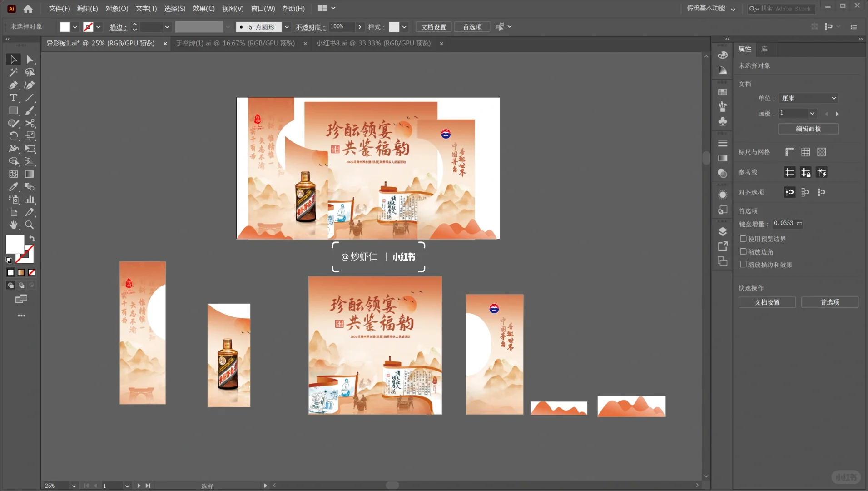Toggle show guides icon

[x=790, y=172]
